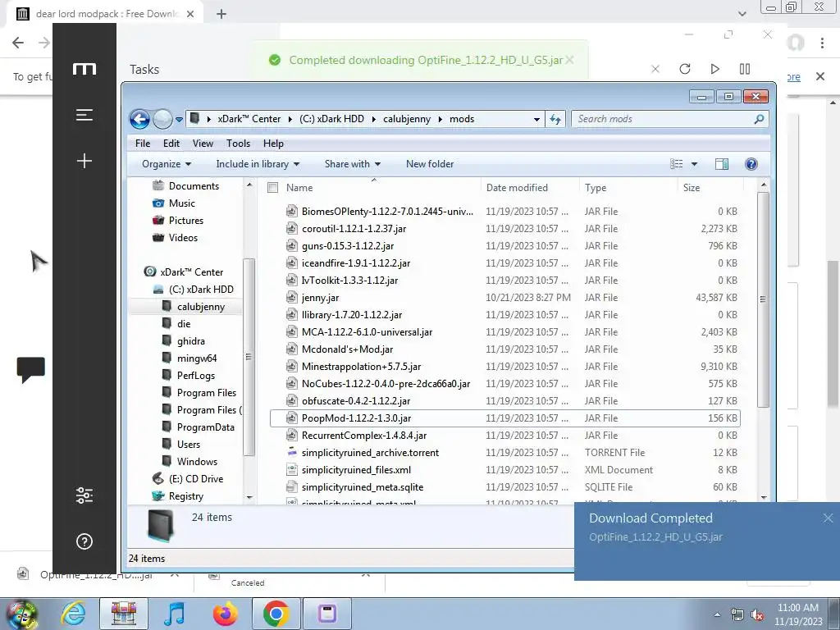This screenshot has height=630, width=840.
Task: Click the change view icon in Explorer
Action: pos(677,164)
